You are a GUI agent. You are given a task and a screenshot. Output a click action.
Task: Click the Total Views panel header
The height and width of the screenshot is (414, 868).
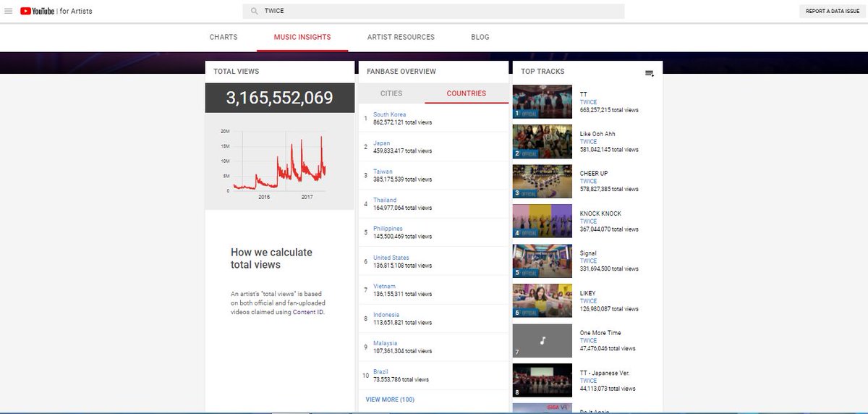click(236, 72)
